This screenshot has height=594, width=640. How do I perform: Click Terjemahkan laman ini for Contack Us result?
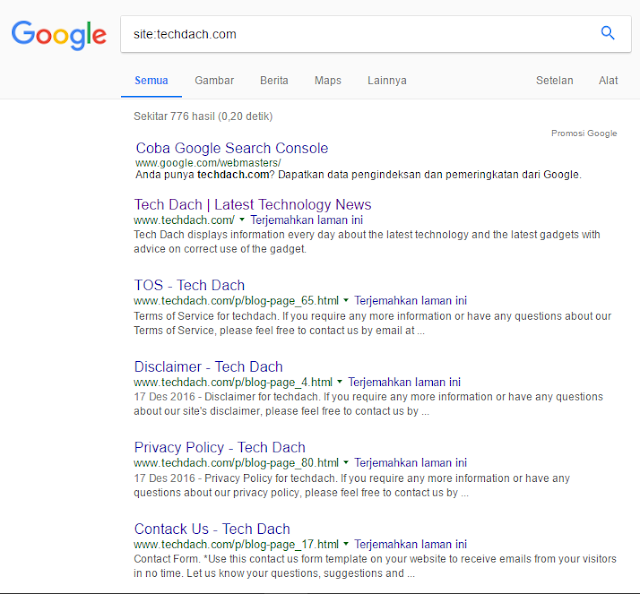pyautogui.click(x=411, y=544)
